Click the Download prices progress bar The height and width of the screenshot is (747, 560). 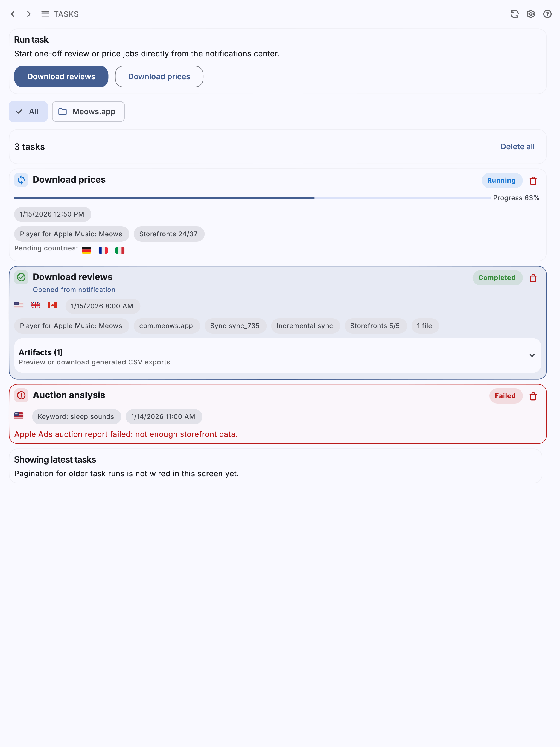click(252, 198)
